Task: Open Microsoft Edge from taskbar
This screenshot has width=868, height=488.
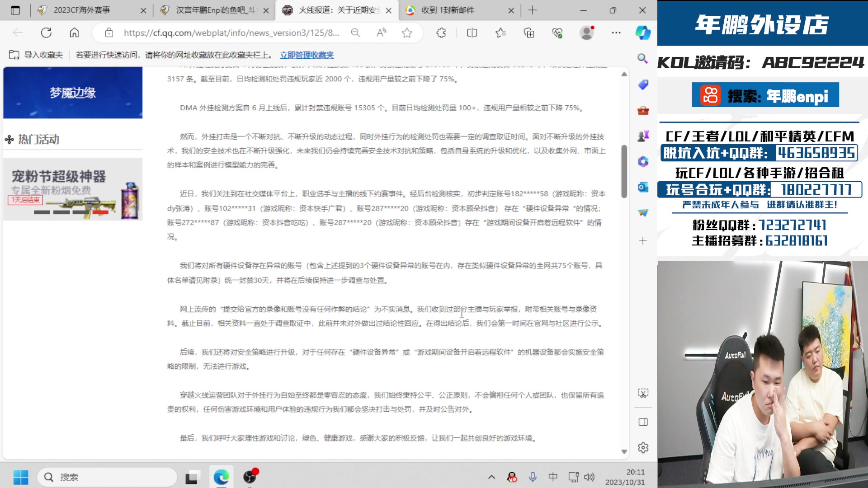Action: point(221,477)
